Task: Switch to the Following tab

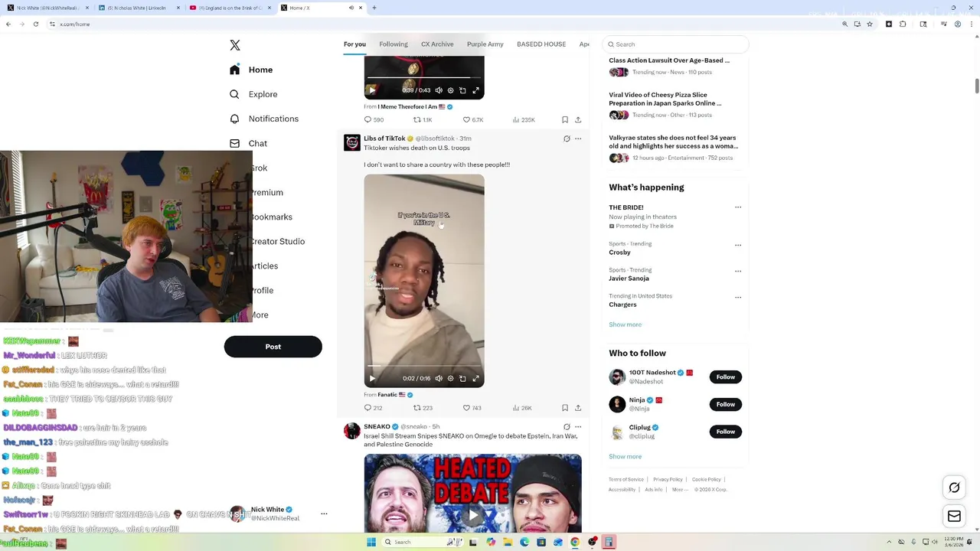Action: (x=394, y=44)
